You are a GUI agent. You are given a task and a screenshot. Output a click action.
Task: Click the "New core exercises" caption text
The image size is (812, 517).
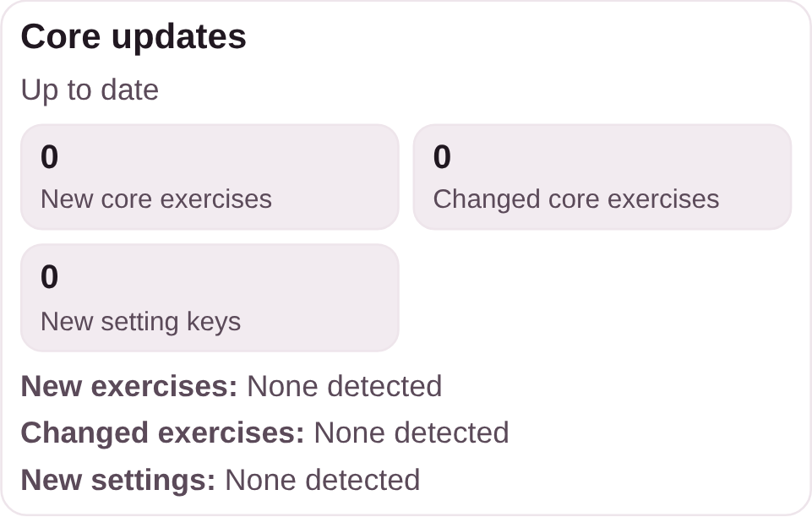[x=156, y=199]
